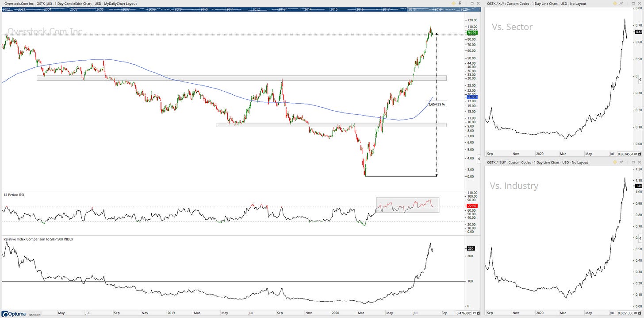
Task: Click the XY button of OSTK / XLY chart
Action: (635, 154)
